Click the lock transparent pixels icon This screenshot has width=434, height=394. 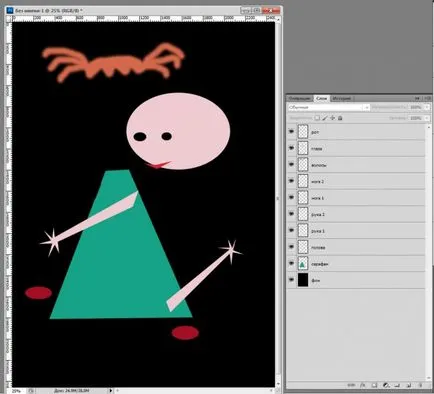[x=317, y=118]
